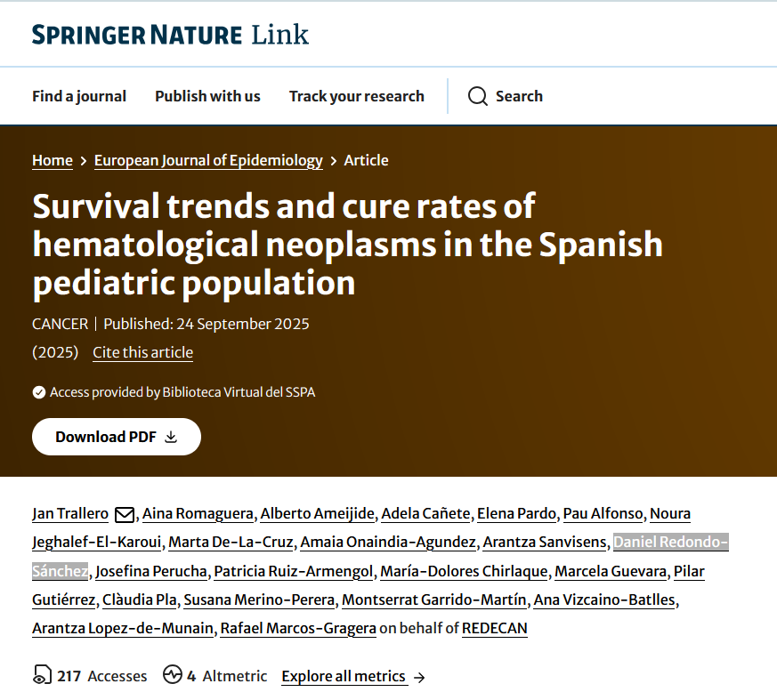
Task: Click the email envelope icon beside Jan Trallero
Action: 125,514
